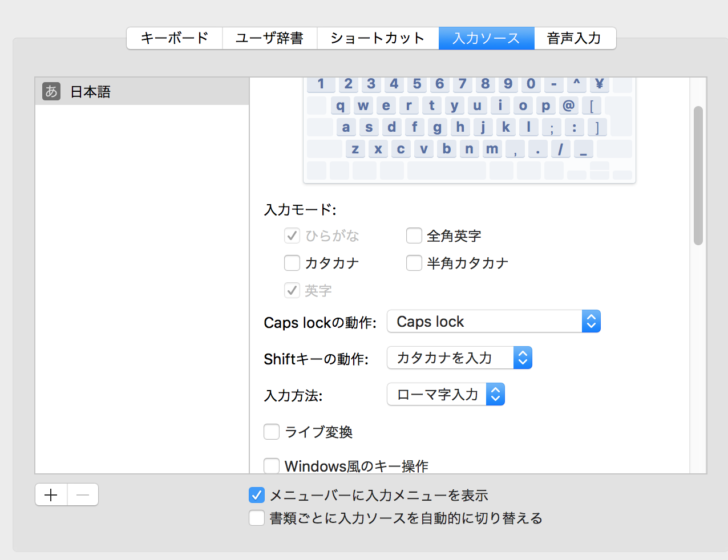This screenshot has width=728, height=560.
Task: Click the '/' key in keyboard preview
Action: (x=560, y=149)
